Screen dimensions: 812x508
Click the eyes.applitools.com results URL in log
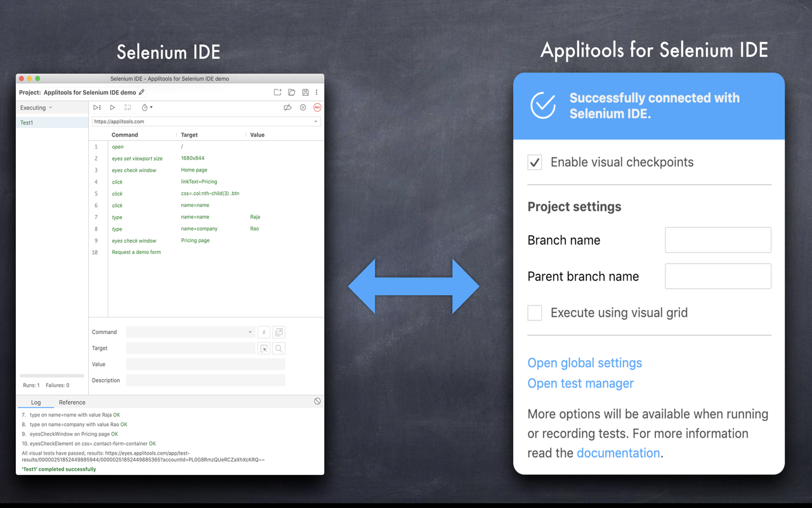pos(143,457)
